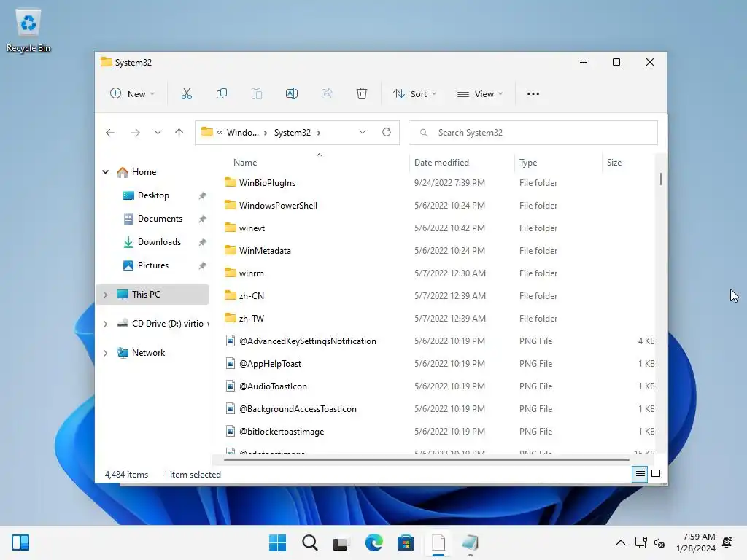Click the Share icon in toolbar
This screenshot has height=560, width=747.
pyautogui.click(x=327, y=94)
